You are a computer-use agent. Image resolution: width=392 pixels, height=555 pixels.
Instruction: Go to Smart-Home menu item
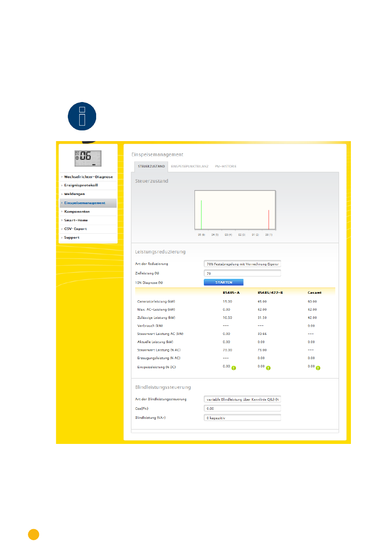pyautogui.click(x=88, y=220)
